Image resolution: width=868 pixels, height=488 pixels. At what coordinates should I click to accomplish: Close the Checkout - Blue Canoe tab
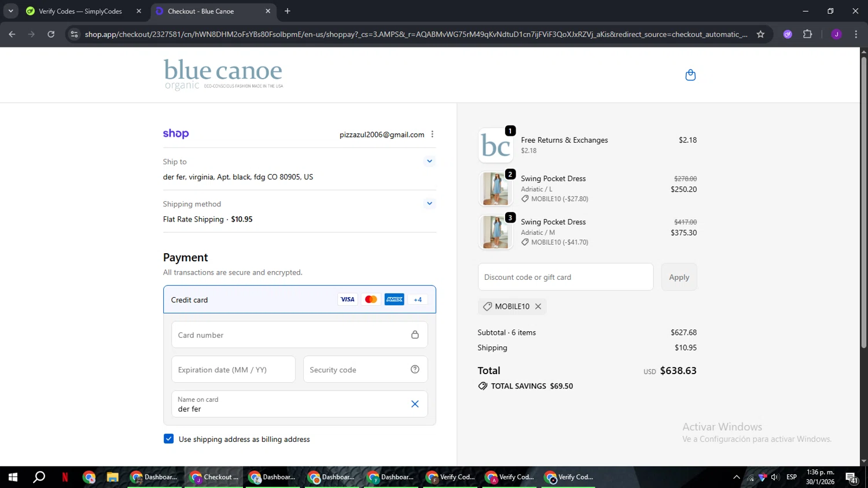(268, 11)
